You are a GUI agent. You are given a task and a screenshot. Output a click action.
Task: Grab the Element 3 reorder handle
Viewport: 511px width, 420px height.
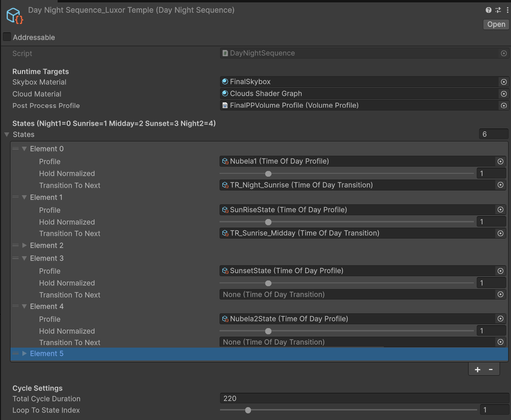point(15,258)
